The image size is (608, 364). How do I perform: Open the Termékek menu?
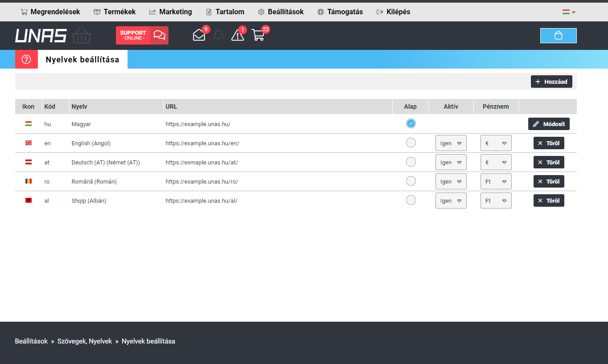(x=115, y=12)
